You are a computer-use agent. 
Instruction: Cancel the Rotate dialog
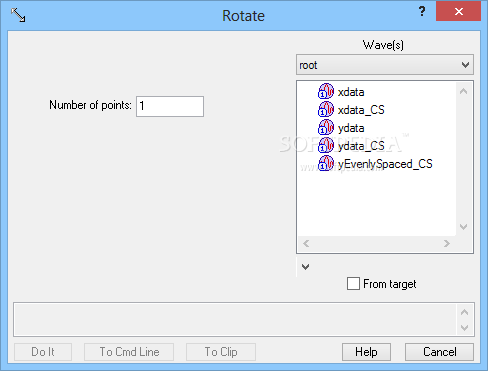click(x=439, y=352)
